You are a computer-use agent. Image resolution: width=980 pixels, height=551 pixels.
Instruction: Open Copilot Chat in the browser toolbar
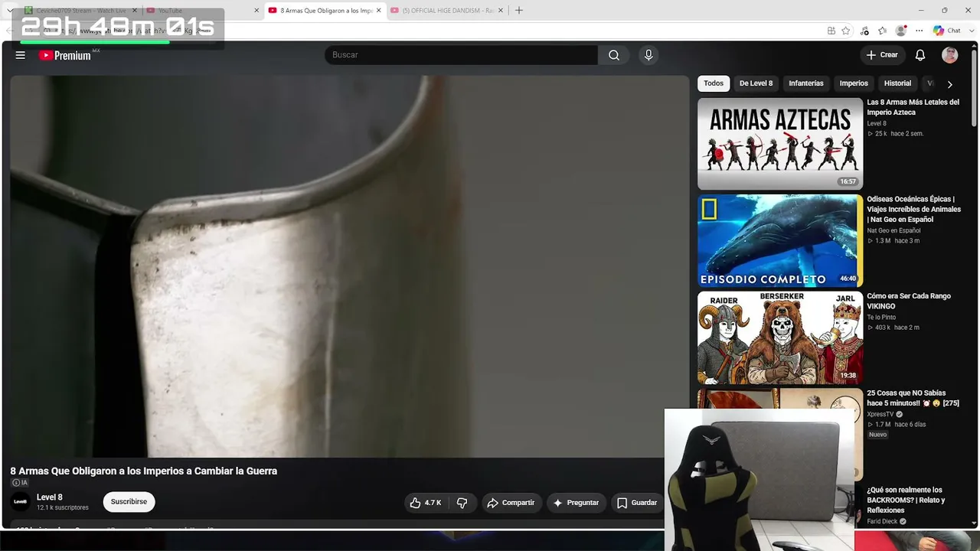947,31
